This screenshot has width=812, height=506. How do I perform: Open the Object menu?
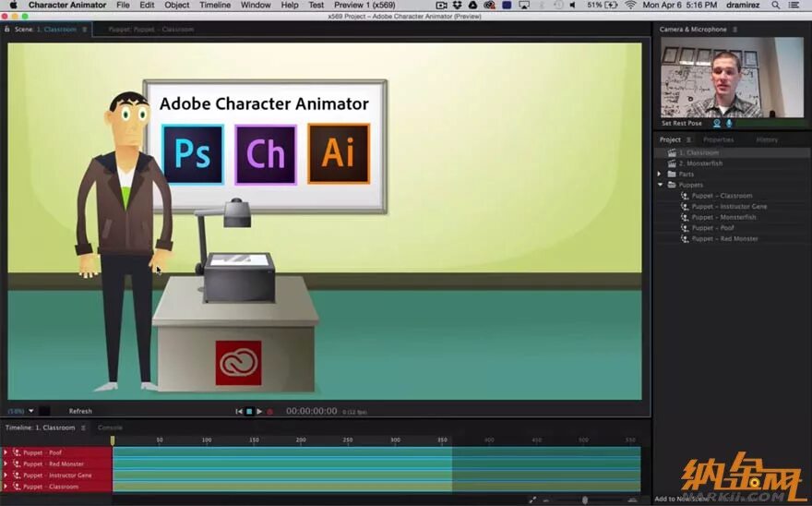pyautogui.click(x=177, y=6)
